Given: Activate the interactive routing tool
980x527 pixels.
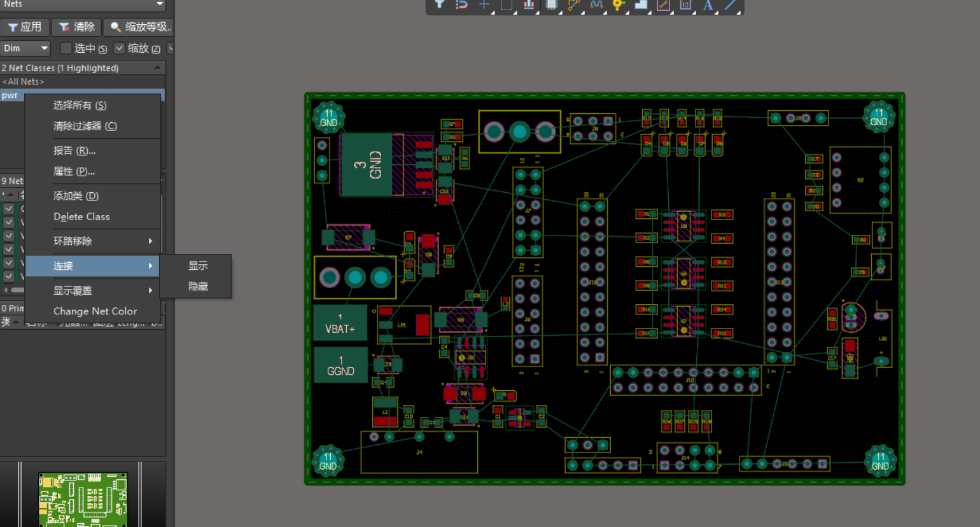Looking at the screenshot, I should point(574,4).
